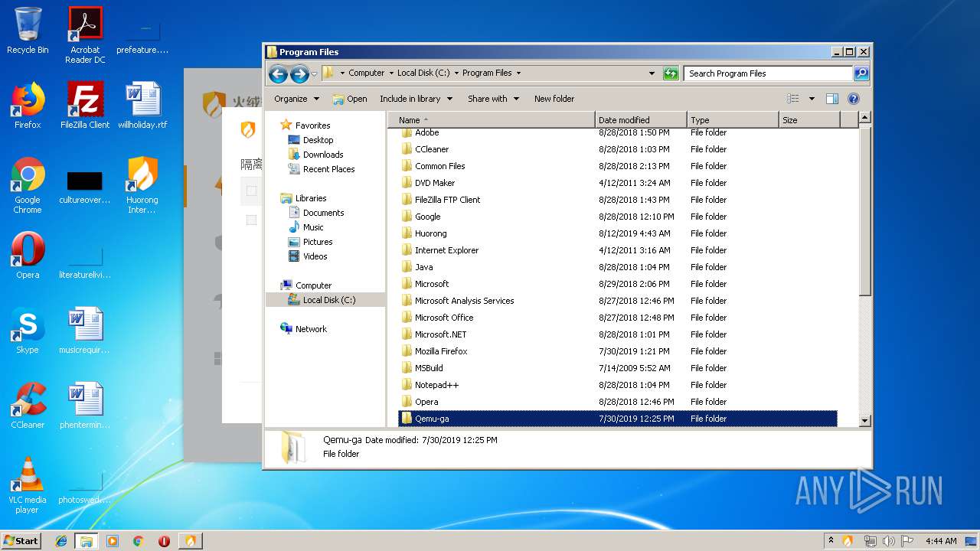This screenshot has height=551, width=980.
Task: Select Desktop under Favorites
Action: pyautogui.click(x=318, y=140)
